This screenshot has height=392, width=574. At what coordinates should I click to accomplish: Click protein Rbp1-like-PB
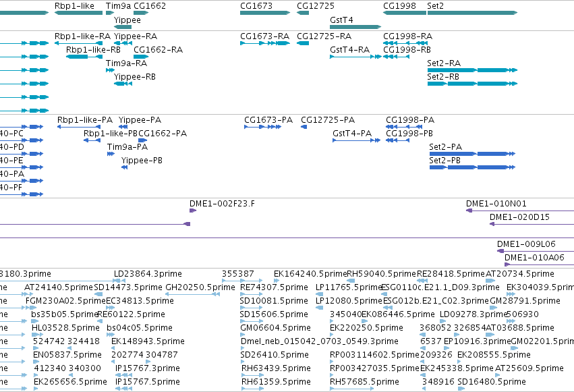click(92, 140)
